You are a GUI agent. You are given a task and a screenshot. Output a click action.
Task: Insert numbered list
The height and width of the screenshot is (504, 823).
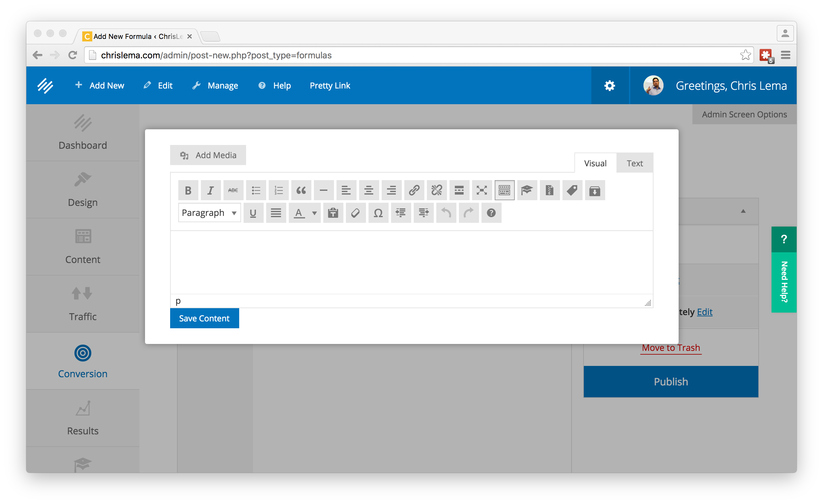278,190
